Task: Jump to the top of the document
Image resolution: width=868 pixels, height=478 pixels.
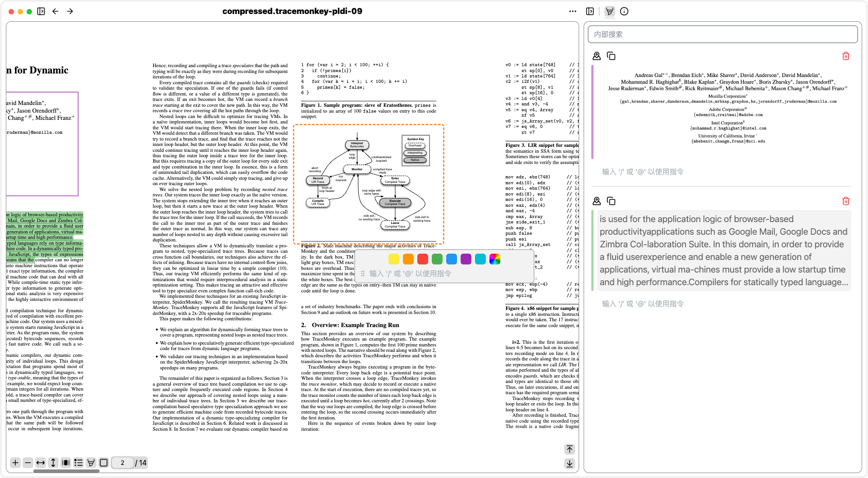Action: pyautogui.click(x=570, y=449)
